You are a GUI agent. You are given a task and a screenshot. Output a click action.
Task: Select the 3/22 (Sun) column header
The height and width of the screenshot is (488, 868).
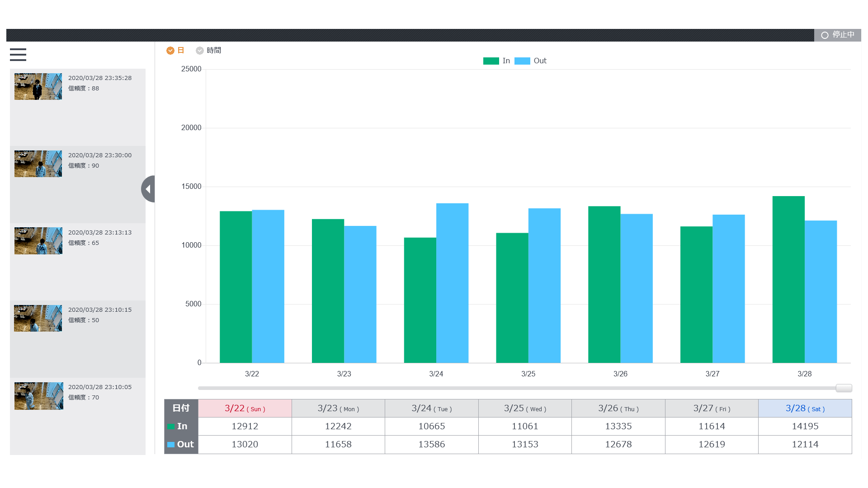point(245,408)
